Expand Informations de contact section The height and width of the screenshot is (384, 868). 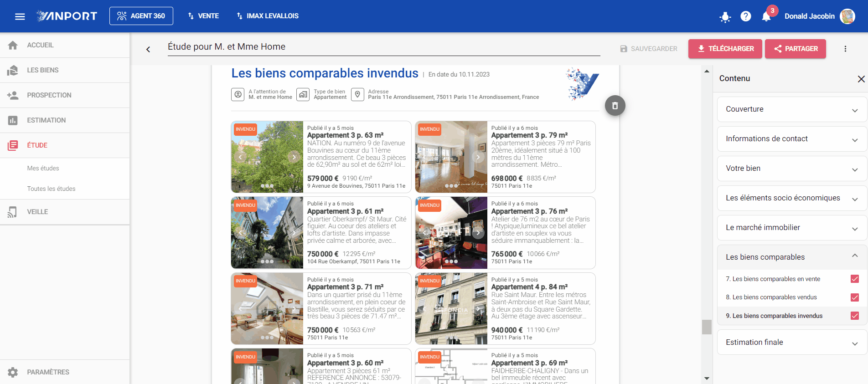[792, 139]
